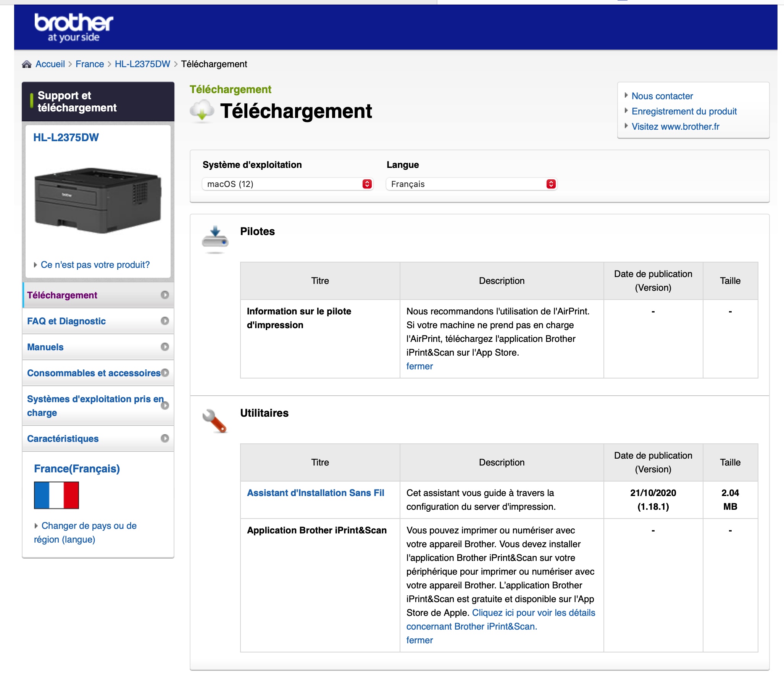Select Téléchargement in the sidebar menu
This screenshot has height=683, width=784.
(x=62, y=295)
